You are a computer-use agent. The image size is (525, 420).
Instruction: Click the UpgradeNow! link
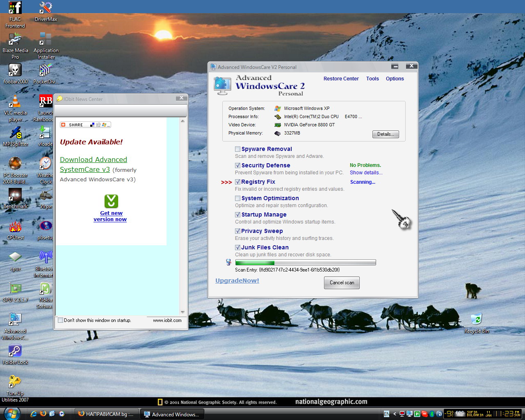237,281
